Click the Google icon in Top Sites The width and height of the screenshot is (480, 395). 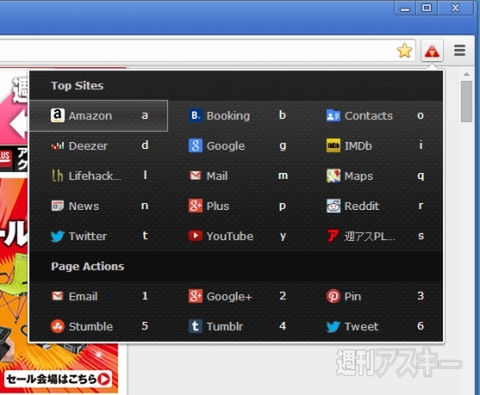tap(195, 146)
